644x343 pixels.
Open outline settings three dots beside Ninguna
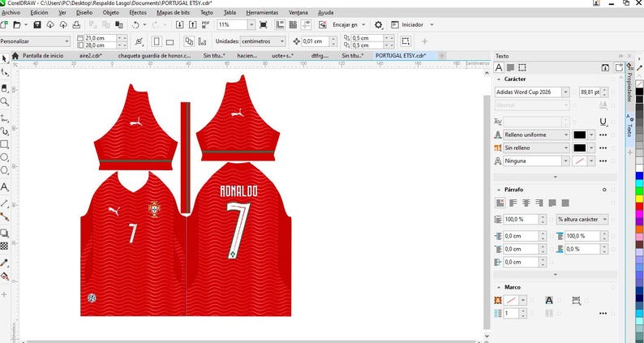(603, 161)
